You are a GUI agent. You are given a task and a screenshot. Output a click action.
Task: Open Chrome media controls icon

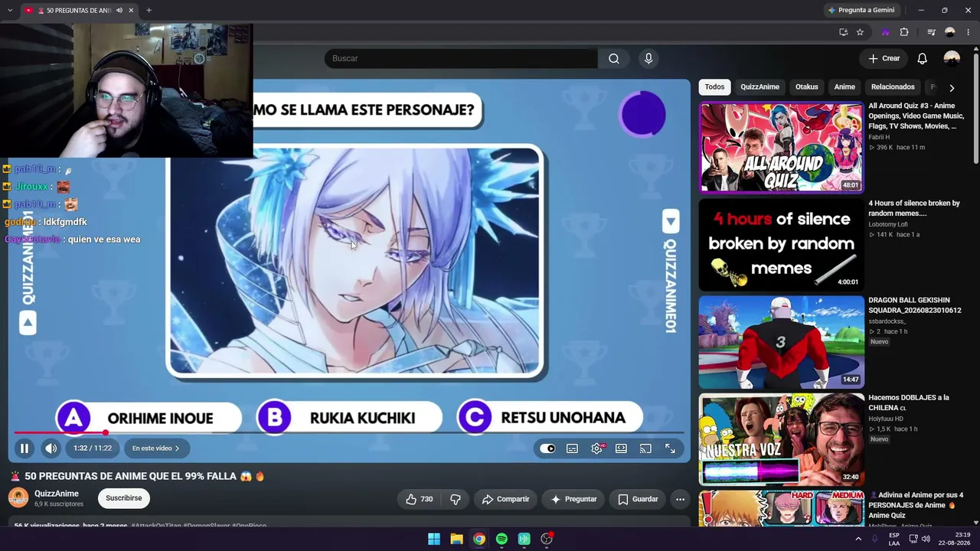point(931,32)
